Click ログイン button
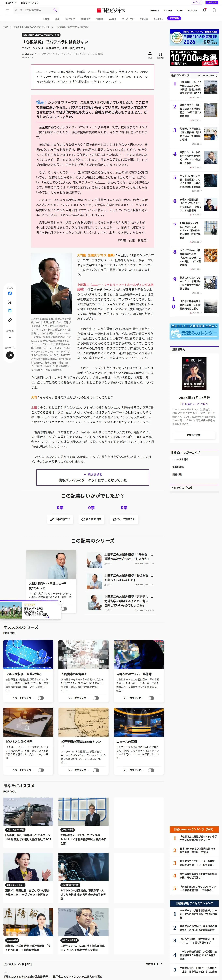The width and height of the screenshot is (222, 980). click(x=197, y=2)
